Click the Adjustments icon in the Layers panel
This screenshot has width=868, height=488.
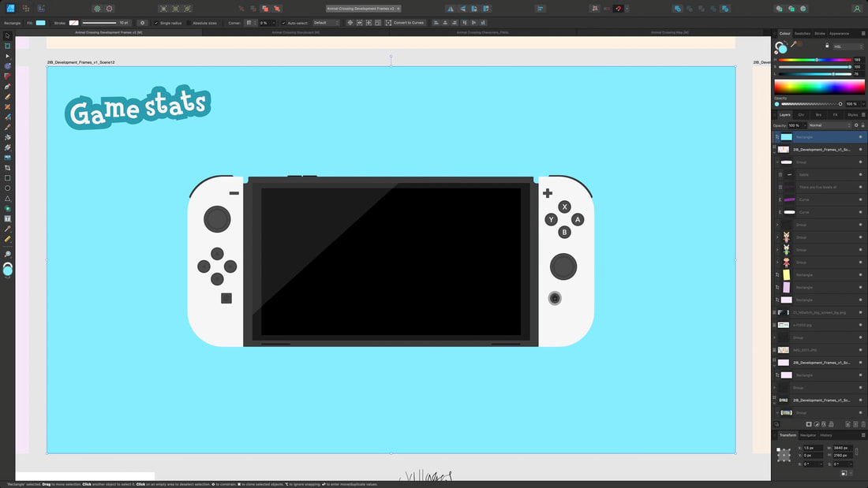(x=817, y=424)
